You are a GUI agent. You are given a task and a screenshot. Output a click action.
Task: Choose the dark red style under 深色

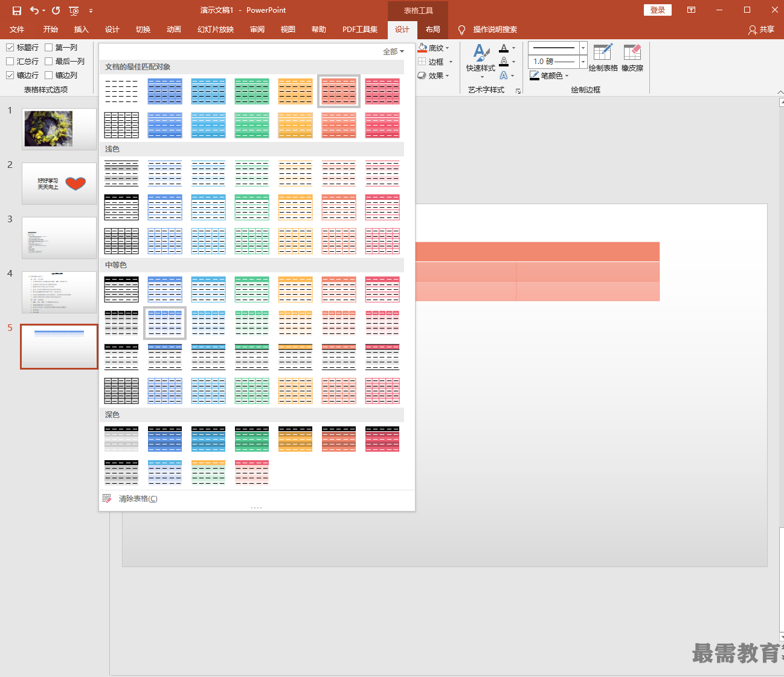[382, 439]
